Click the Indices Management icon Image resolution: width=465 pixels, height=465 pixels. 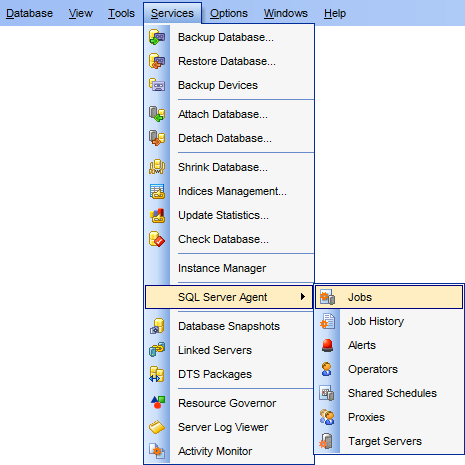[157, 191]
